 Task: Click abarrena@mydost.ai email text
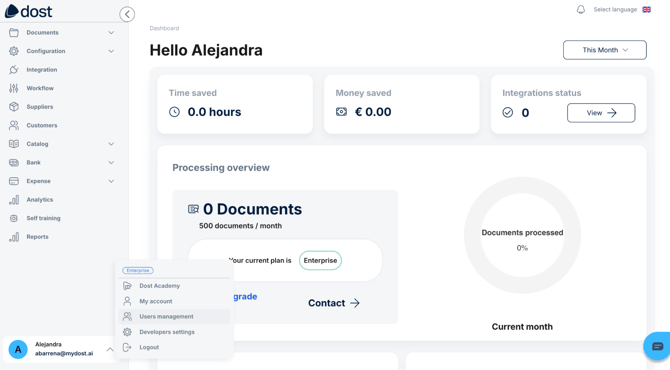pos(64,354)
